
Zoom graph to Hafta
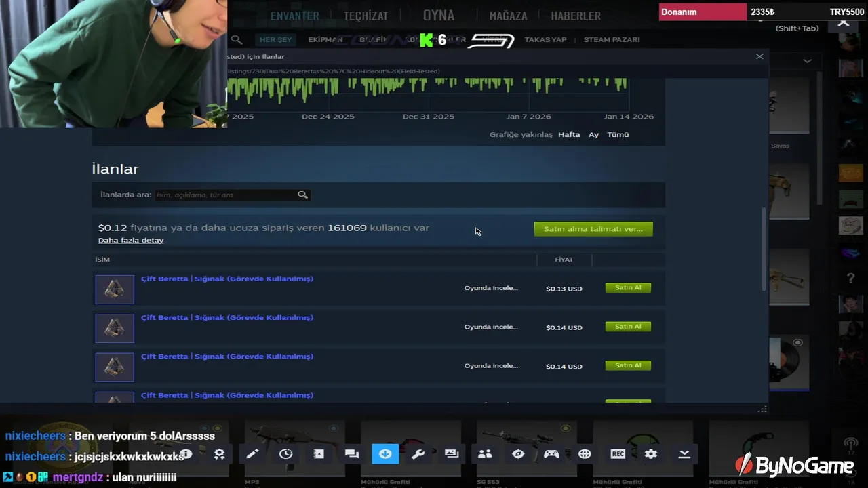(x=569, y=135)
